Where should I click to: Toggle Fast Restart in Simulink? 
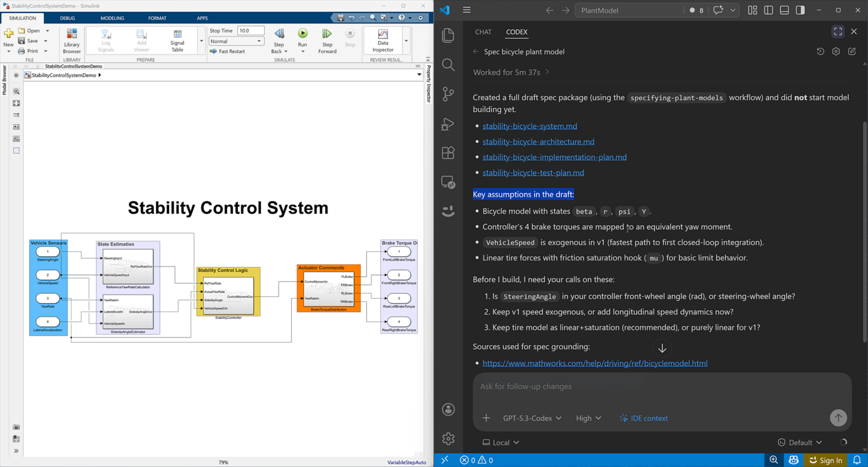pos(227,51)
